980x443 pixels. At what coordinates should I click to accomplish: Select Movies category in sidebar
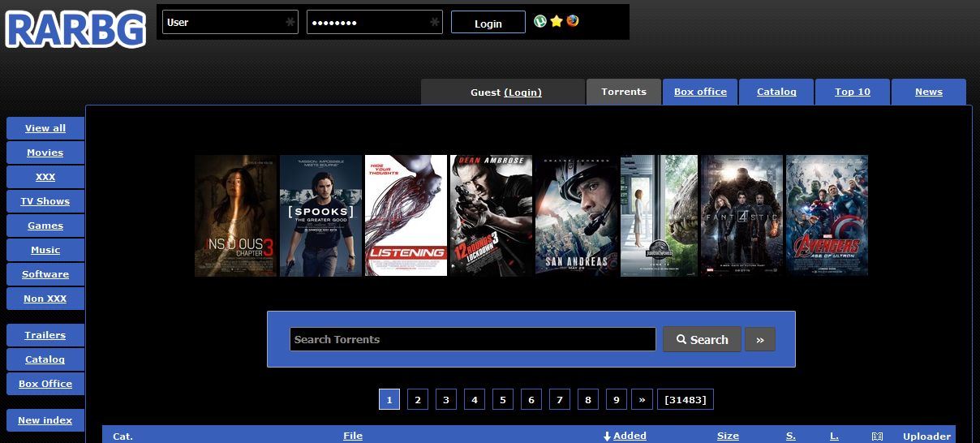click(45, 153)
